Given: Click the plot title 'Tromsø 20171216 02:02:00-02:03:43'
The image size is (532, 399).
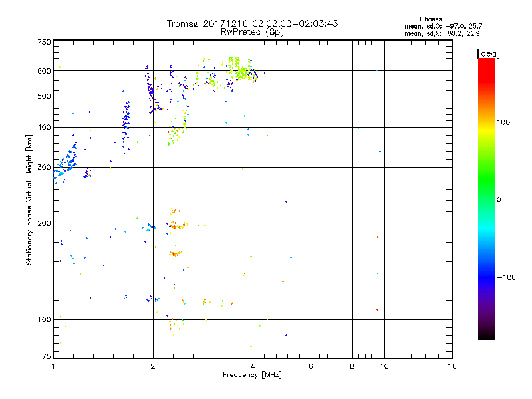Looking at the screenshot, I should (x=253, y=23).
